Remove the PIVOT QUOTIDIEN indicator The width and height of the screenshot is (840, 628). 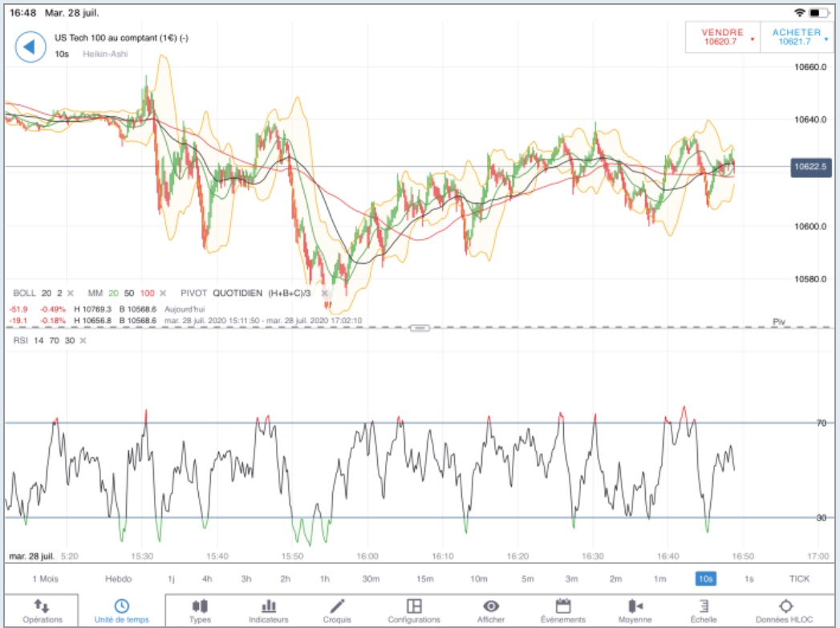324,294
